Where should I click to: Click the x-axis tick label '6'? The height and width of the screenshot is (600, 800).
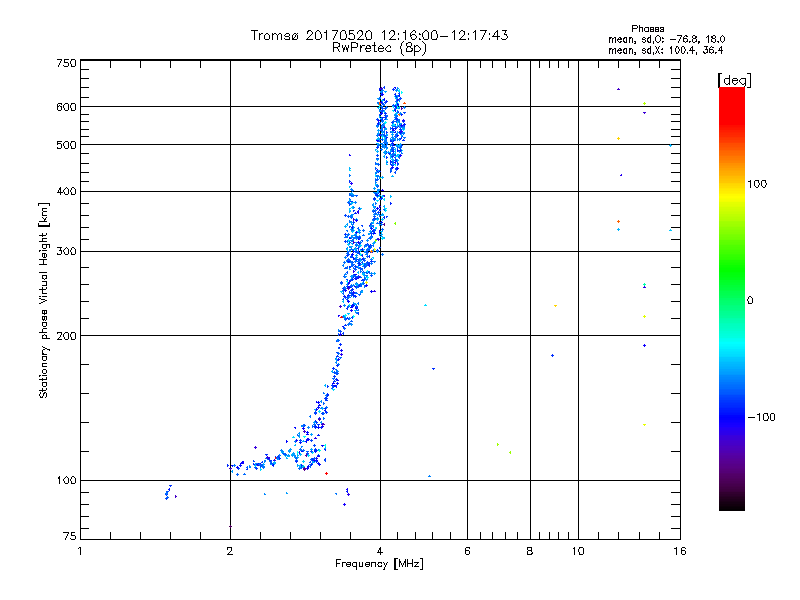click(467, 551)
